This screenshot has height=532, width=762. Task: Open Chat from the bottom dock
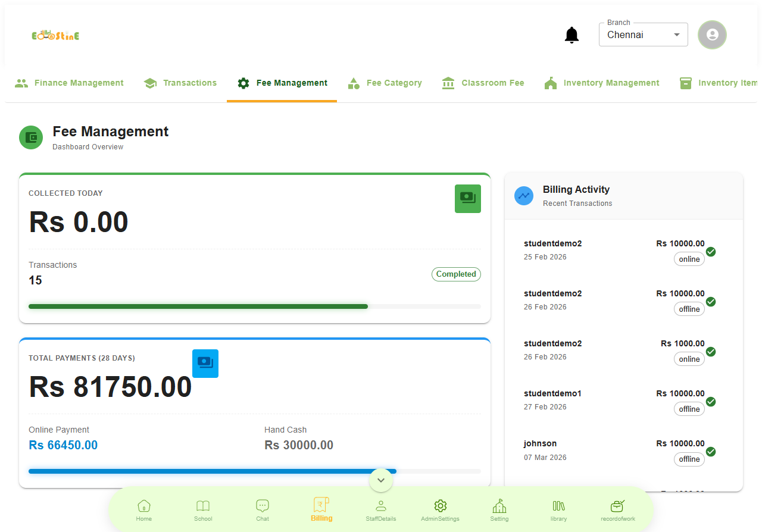point(263,509)
